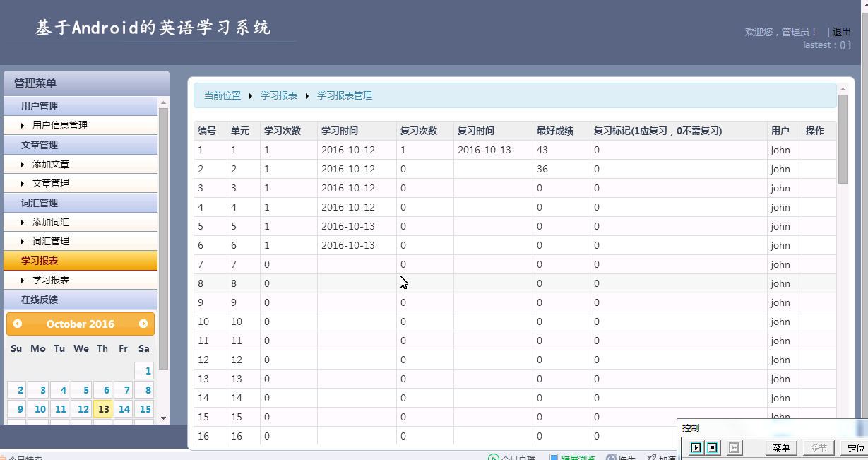Click the 基于Android的英语学习系统 site title
Viewport: 868px width, 460px height.
[x=153, y=28]
